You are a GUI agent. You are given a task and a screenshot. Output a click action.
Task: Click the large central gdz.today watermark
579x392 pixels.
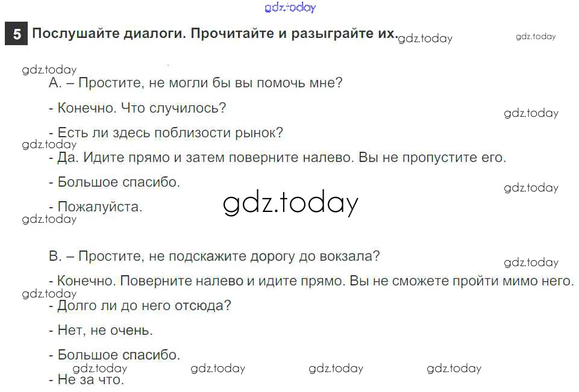click(x=290, y=203)
